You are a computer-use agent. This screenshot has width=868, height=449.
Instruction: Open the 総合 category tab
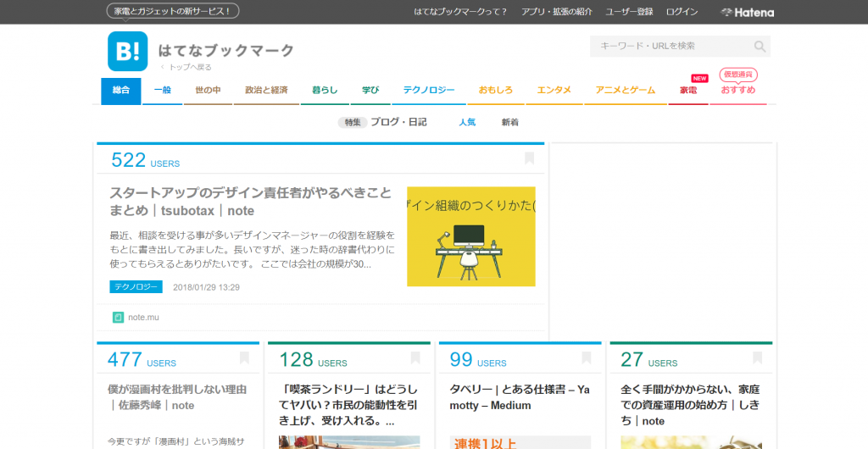coord(120,91)
